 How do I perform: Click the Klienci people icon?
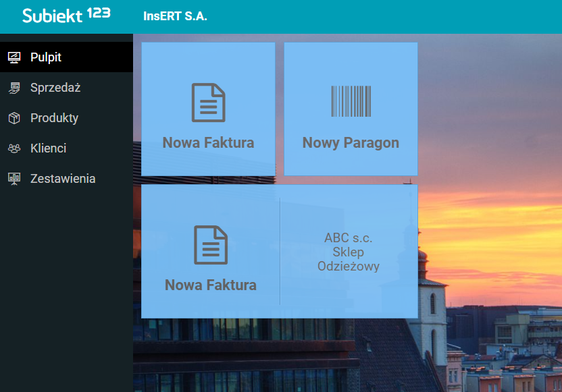pos(14,148)
